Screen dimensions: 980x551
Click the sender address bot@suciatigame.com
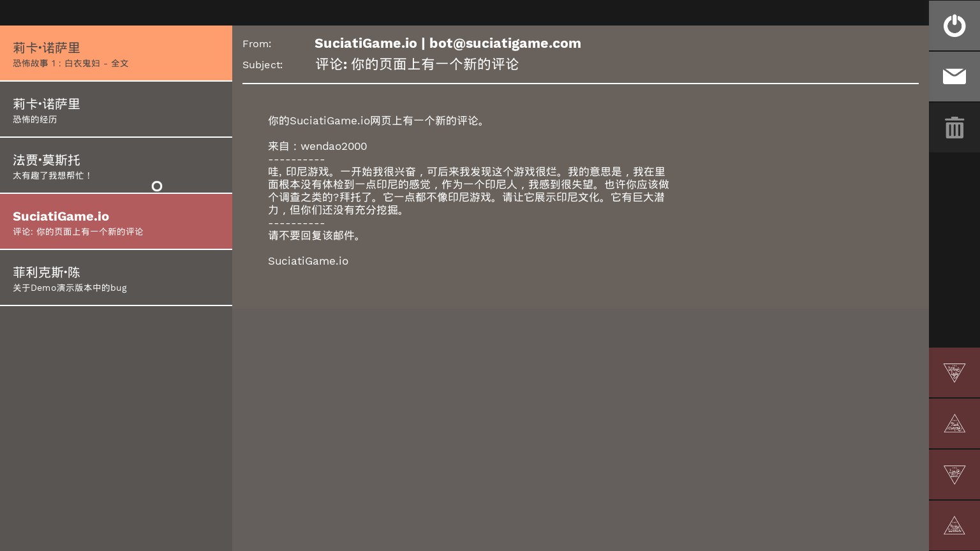pyautogui.click(x=505, y=43)
